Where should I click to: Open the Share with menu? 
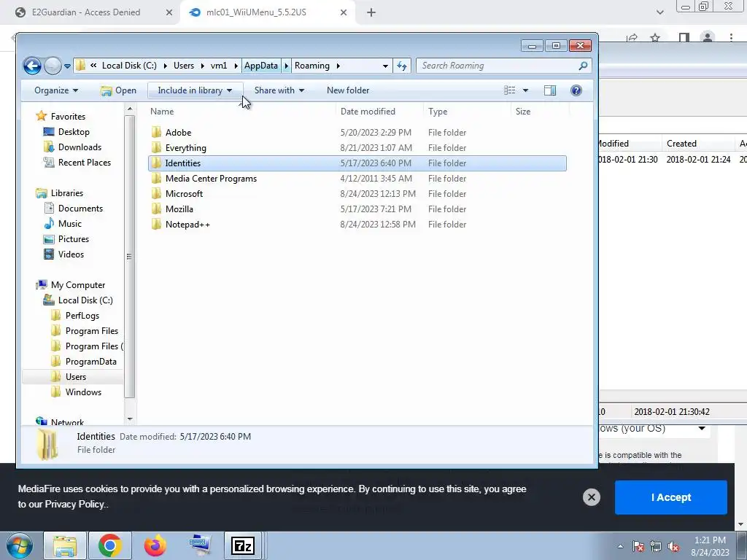(279, 90)
